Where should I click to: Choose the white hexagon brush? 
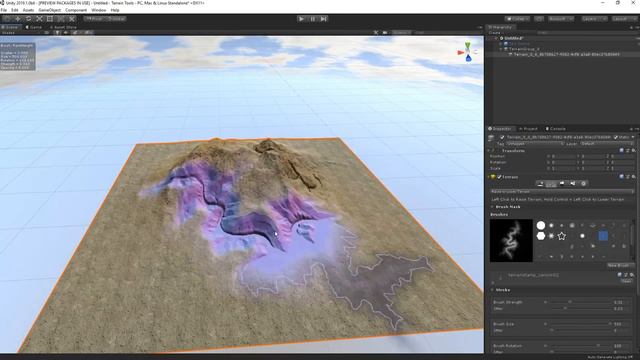541,236
